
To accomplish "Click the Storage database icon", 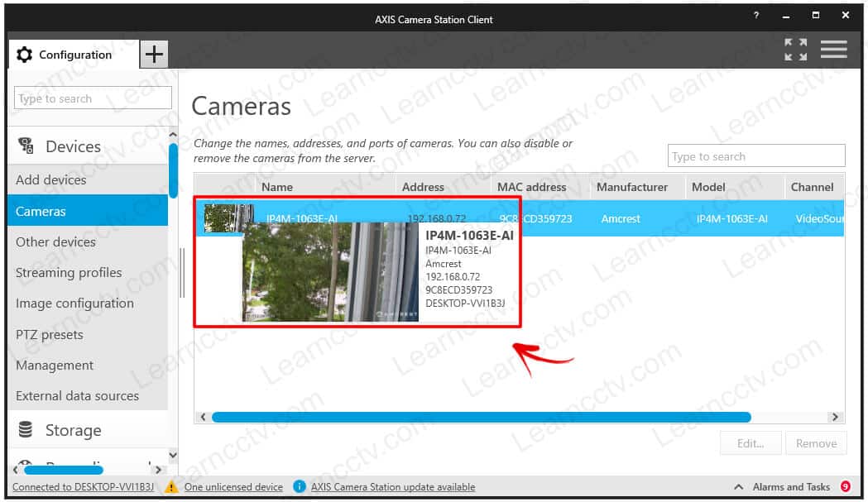I will 26,430.
